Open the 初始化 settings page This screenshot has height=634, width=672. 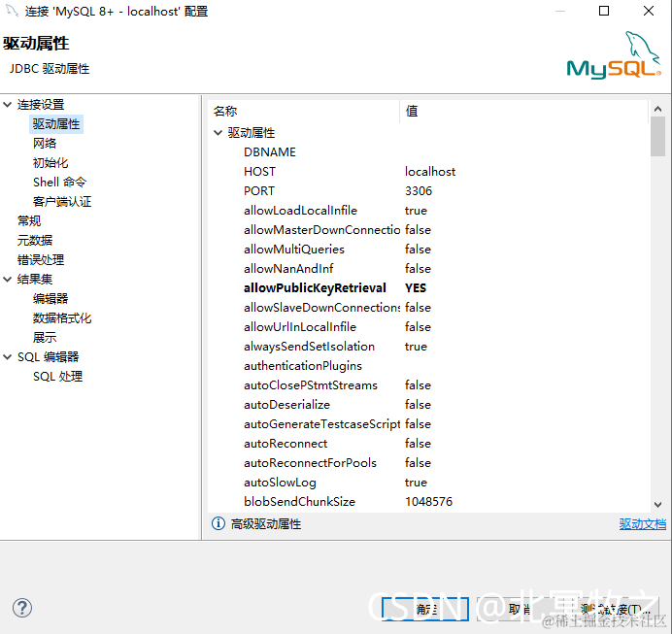click(x=50, y=163)
